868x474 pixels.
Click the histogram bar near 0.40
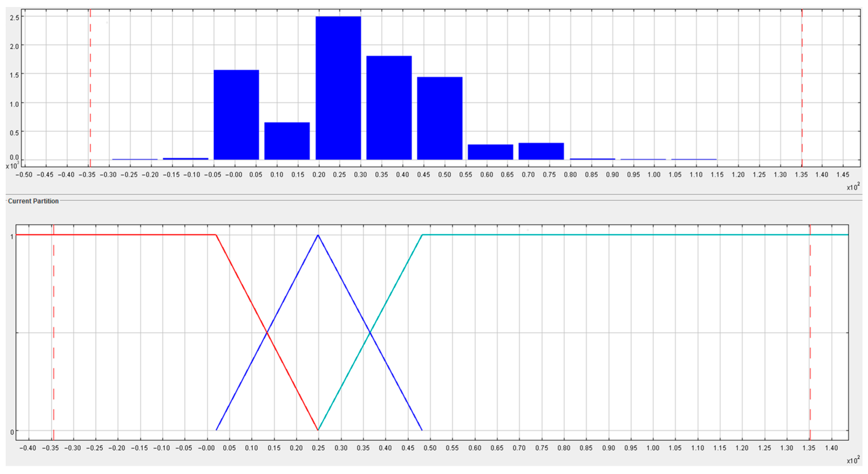pyautogui.click(x=389, y=108)
